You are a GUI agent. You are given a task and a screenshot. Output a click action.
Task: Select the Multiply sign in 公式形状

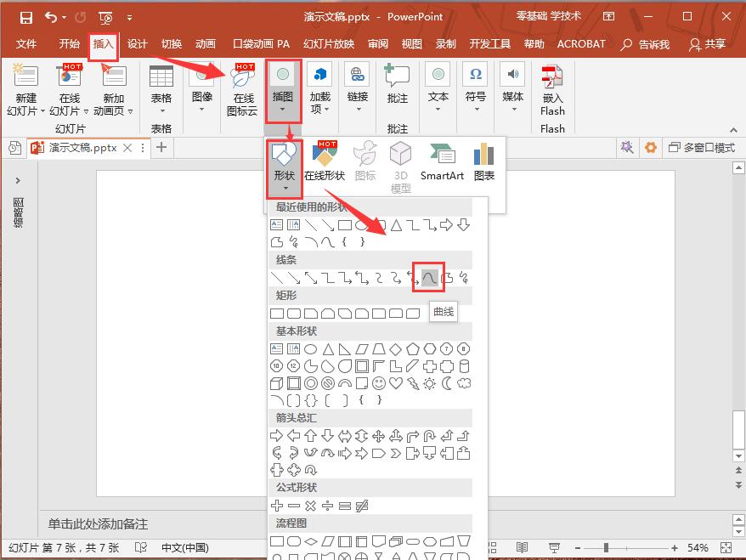(x=311, y=506)
